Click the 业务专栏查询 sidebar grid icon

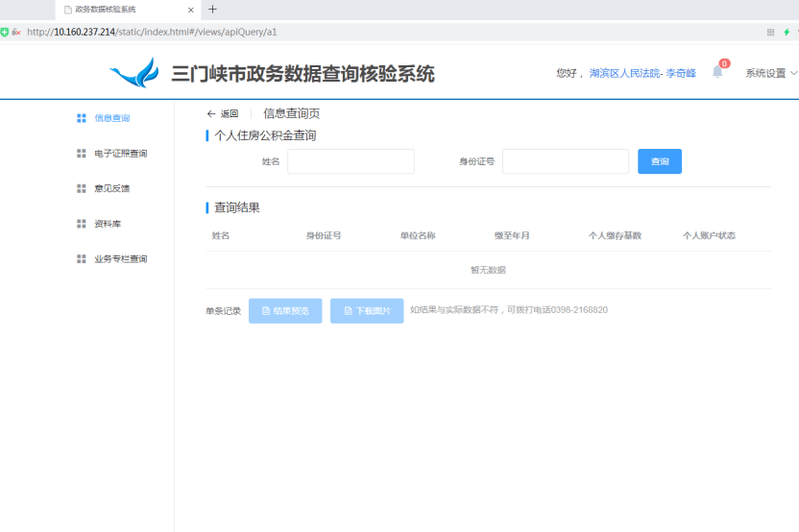[81, 259]
